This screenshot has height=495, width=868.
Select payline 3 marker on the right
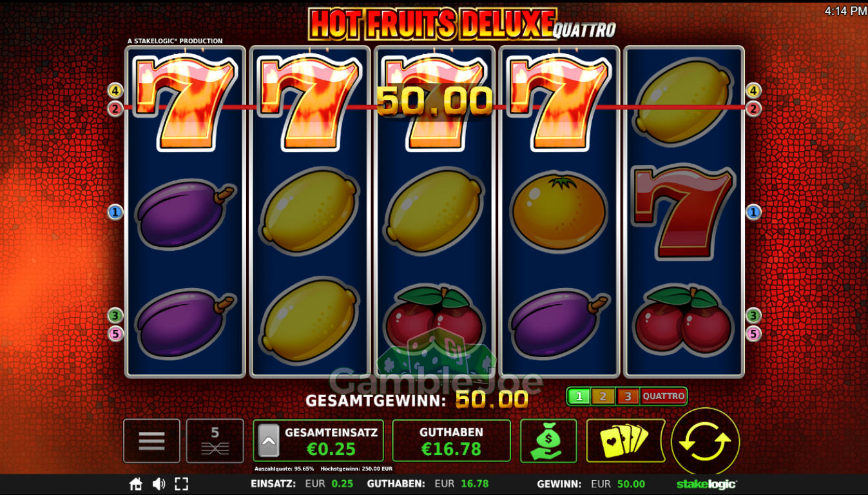(753, 316)
